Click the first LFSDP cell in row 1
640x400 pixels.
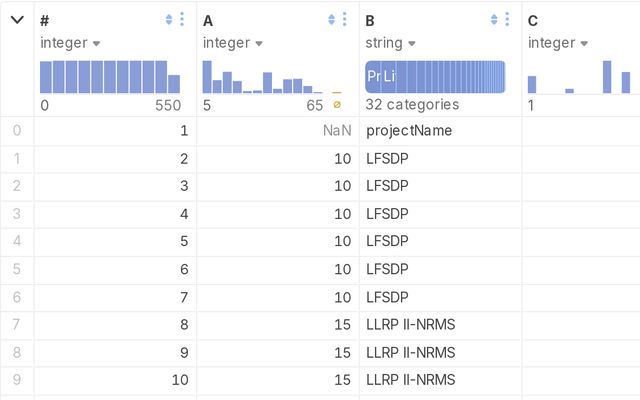coord(388,158)
